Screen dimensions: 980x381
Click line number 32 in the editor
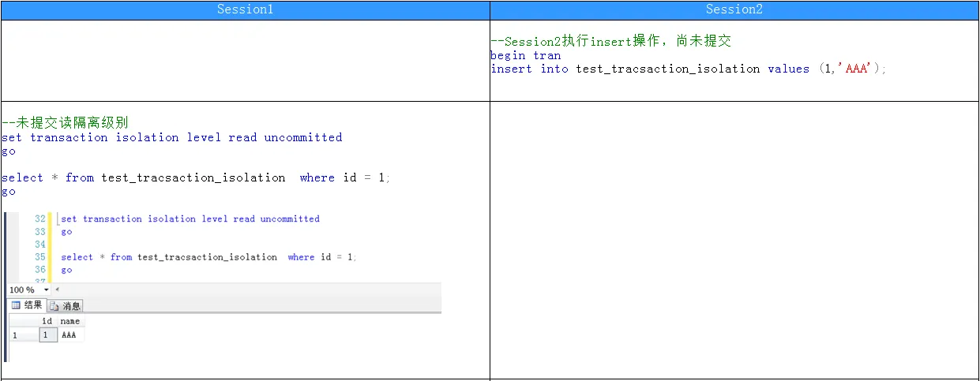pyautogui.click(x=40, y=219)
